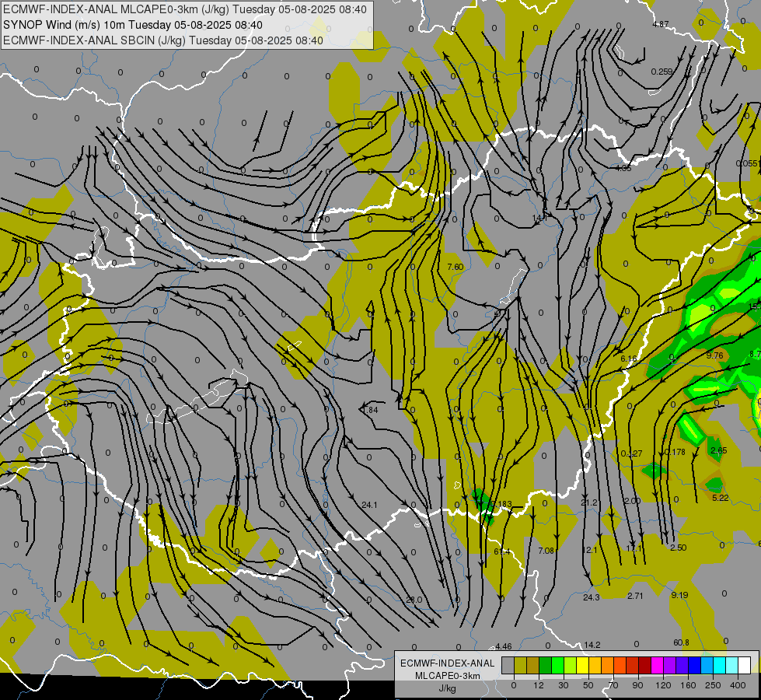Image resolution: width=761 pixels, height=700 pixels.
Task: Click the 2.50 value on the map
Action: pyautogui.click(x=678, y=548)
